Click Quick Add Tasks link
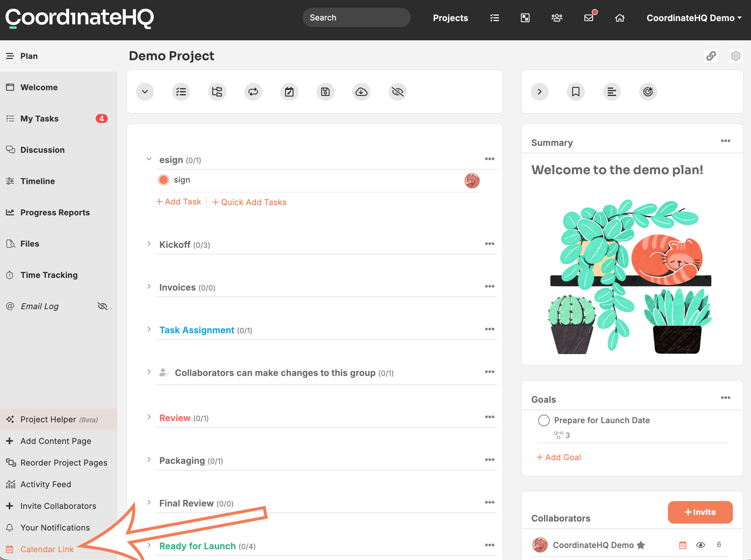Viewport: 751px width, 560px height. pyautogui.click(x=249, y=202)
